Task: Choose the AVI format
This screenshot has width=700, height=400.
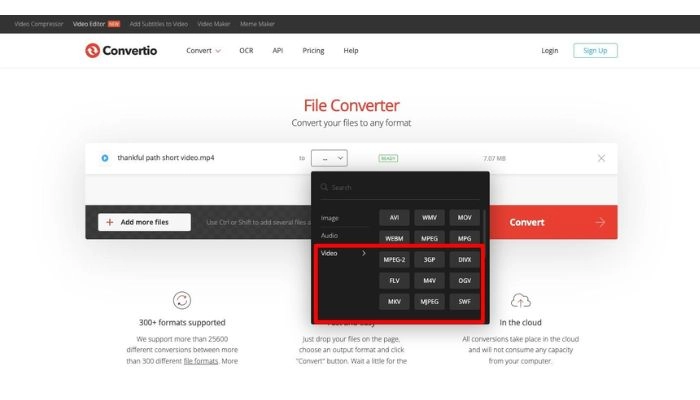Action: pos(394,217)
